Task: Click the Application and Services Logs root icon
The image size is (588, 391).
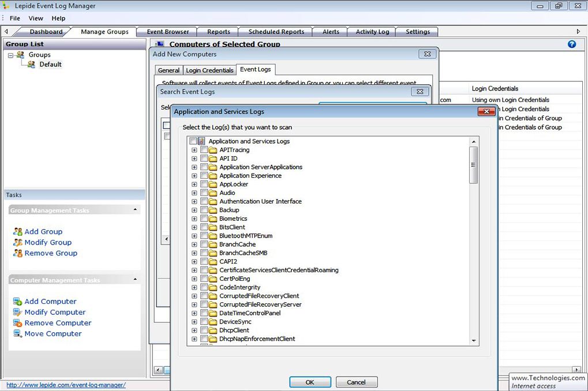Action: 202,141
